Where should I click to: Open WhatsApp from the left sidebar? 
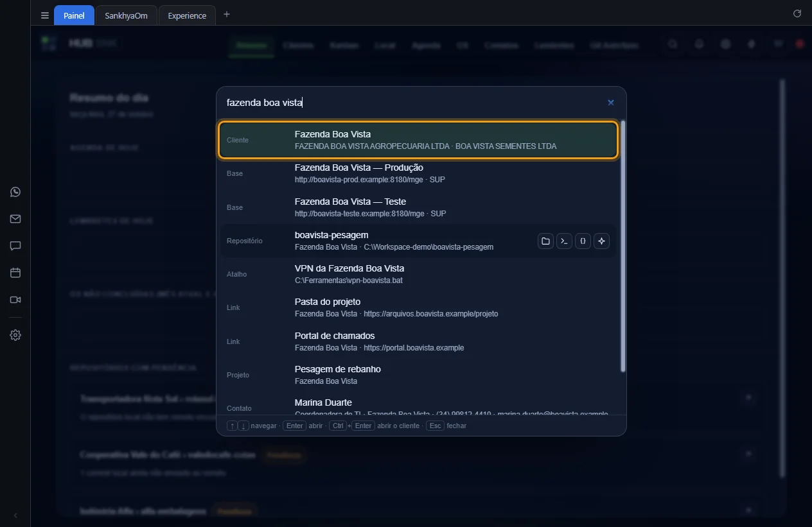click(x=15, y=192)
